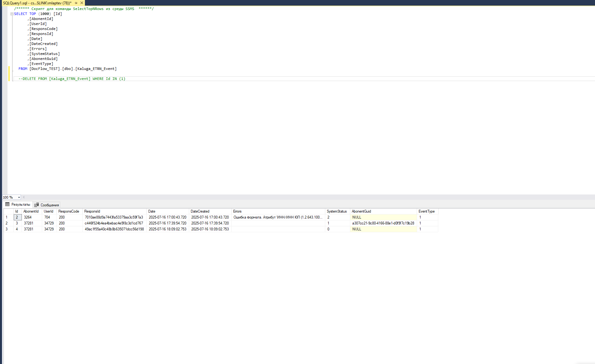595x364 pixels.
Task: Click the messages icon beside Сообщения
Action: [37, 205]
